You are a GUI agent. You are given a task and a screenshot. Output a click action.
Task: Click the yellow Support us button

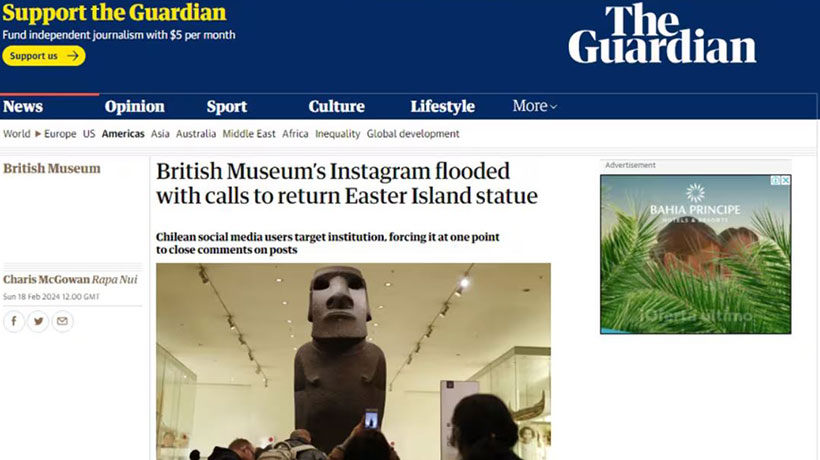[x=44, y=56]
